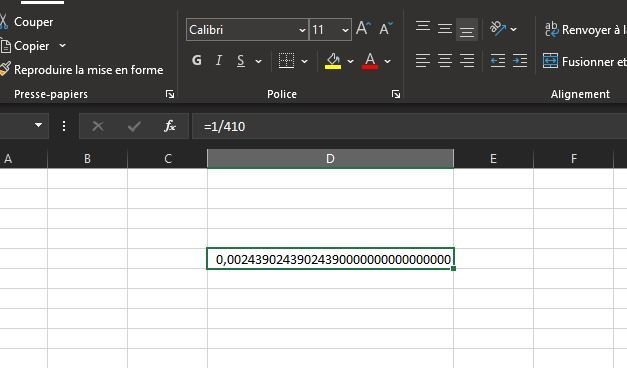Decrease font size icon

click(386, 29)
